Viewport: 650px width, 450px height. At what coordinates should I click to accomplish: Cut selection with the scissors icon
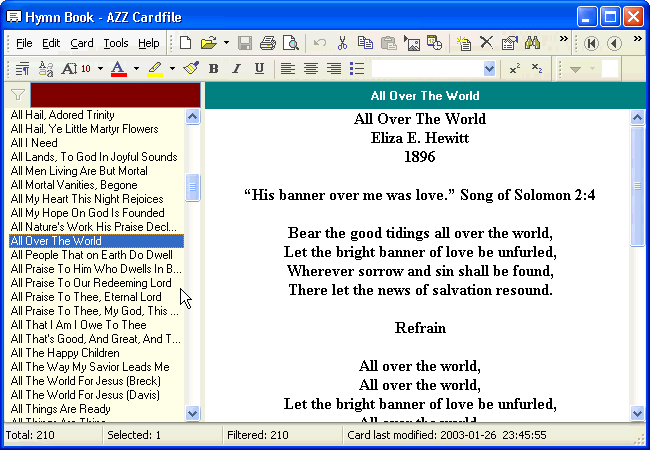(x=342, y=43)
